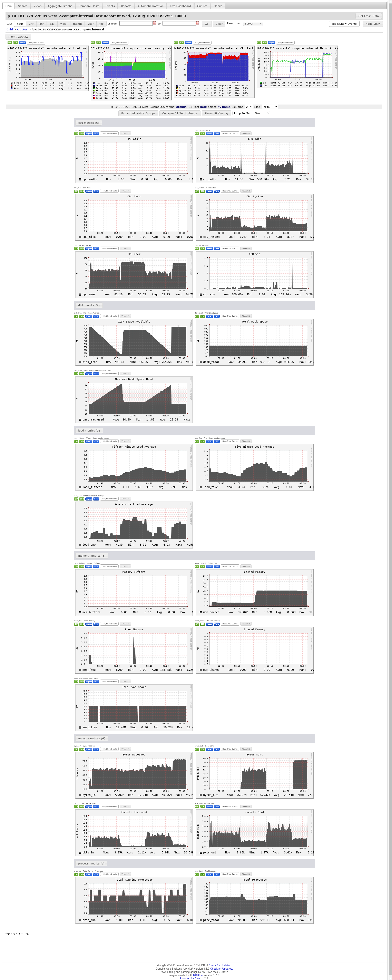Open JSON for the cpu_aidle graph

(81, 133)
